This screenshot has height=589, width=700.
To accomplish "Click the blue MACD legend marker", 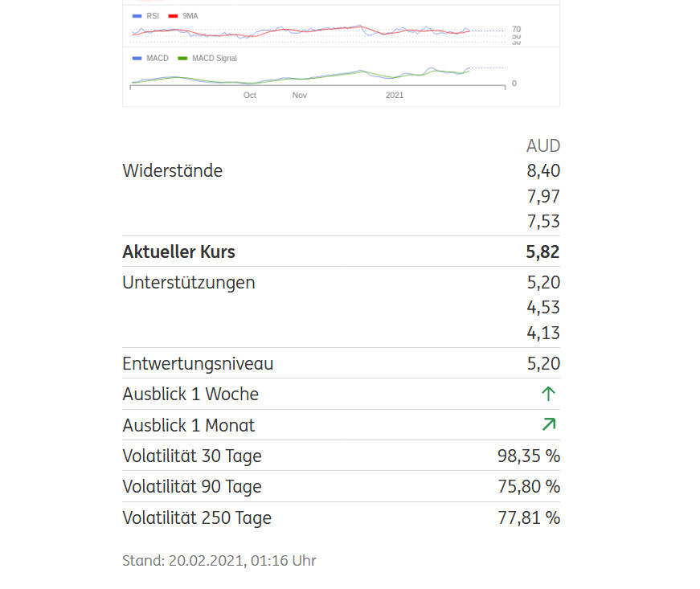I will coord(137,59).
